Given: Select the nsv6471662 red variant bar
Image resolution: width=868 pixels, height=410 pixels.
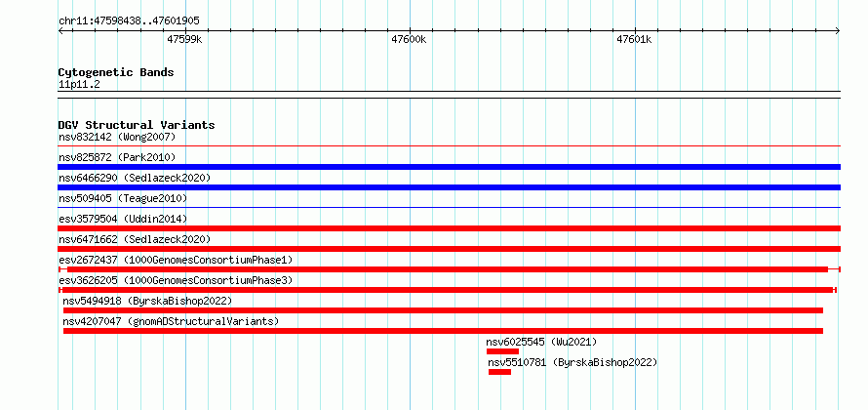Looking at the screenshot, I should [449, 249].
